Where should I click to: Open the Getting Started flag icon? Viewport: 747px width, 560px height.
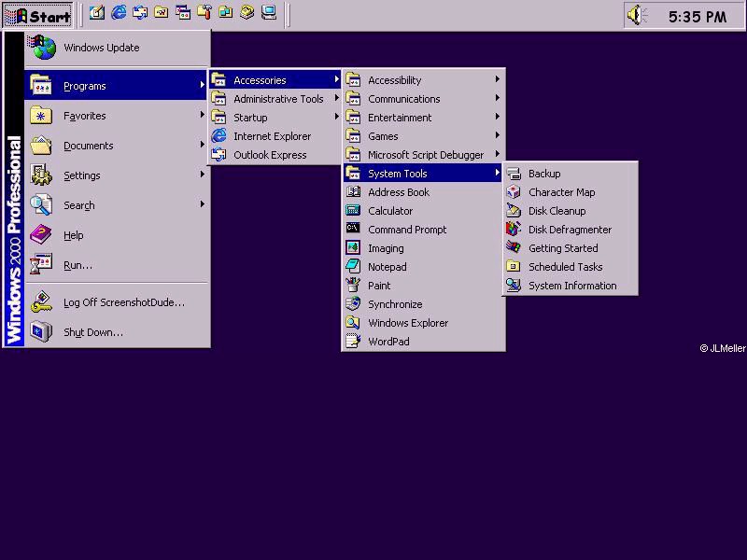pos(514,247)
